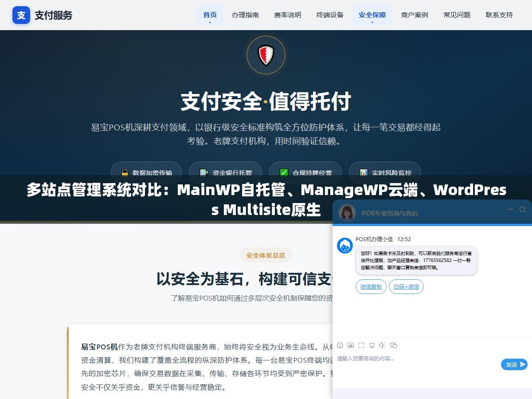Click the chat message bubble with 17765562582
The width and height of the screenshot is (532, 399).
coord(416,260)
